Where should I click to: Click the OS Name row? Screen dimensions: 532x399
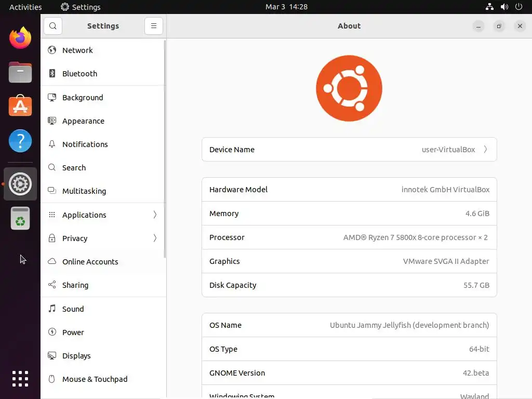tap(349, 325)
